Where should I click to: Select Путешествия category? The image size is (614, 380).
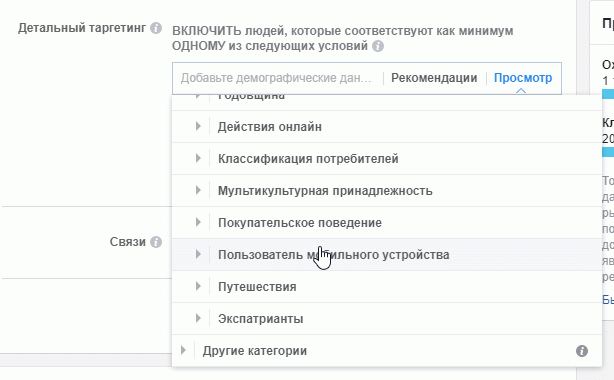click(x=387, y=287)
